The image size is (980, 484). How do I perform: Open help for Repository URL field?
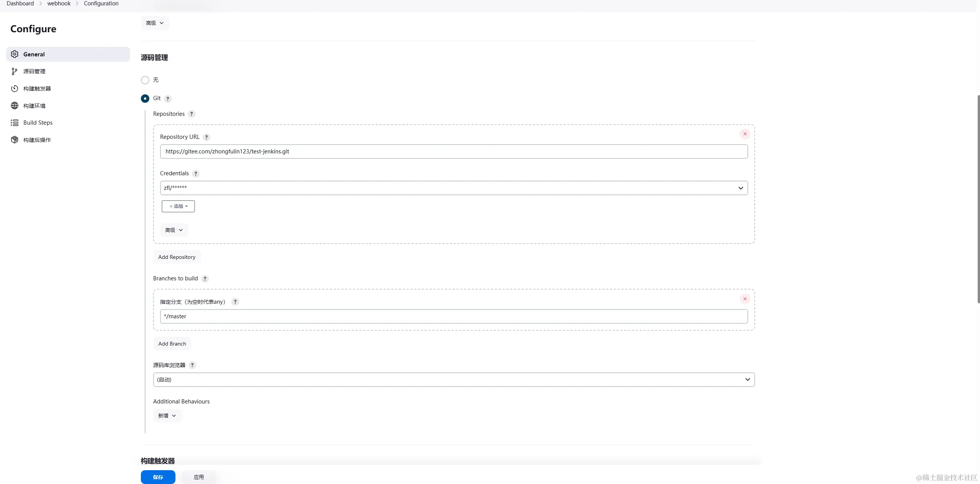[x=207, y=137]
